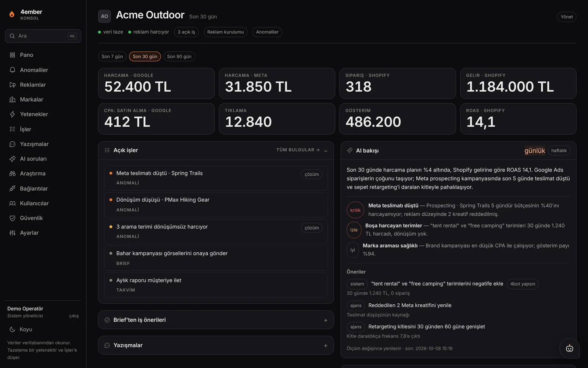This screenshot has height=368, width=588.
Task: Click the 4bot yapsın button
Action: coord(523,284)
